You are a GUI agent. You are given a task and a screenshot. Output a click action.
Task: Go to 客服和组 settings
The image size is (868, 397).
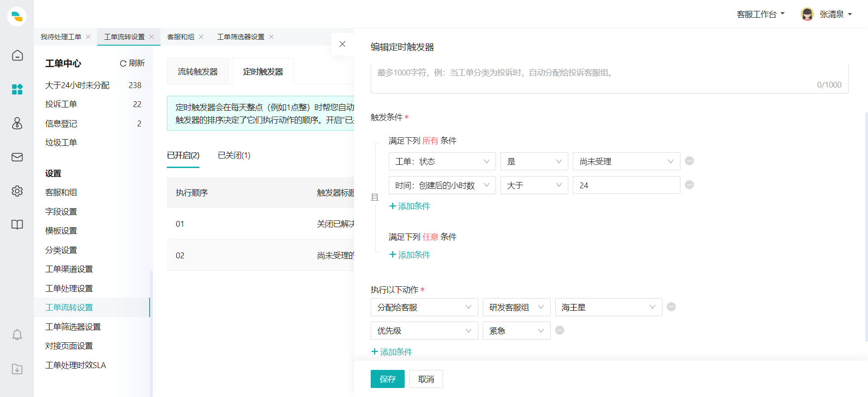click(61, 192)
